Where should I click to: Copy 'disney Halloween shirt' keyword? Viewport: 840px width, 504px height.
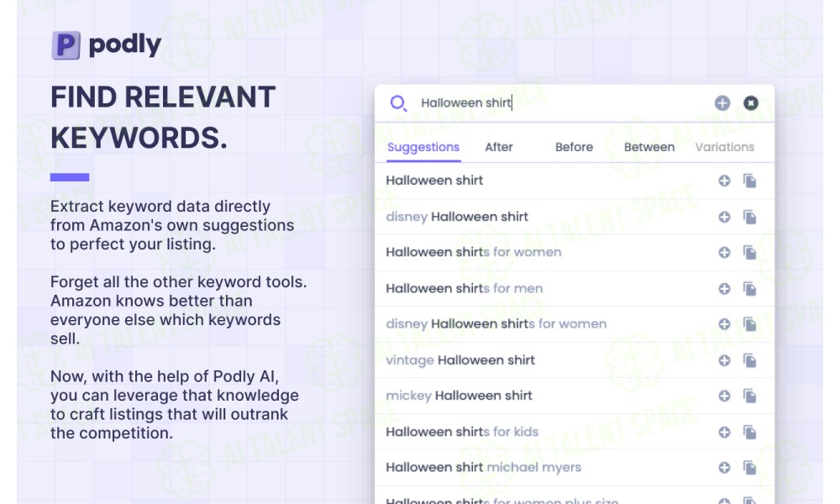749,217
